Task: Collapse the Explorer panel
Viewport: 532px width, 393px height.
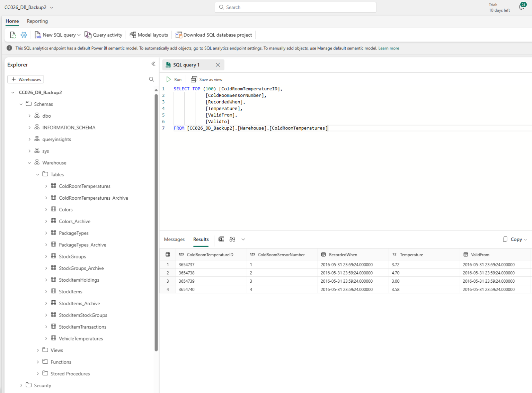Action: click(x=153, y=64)
